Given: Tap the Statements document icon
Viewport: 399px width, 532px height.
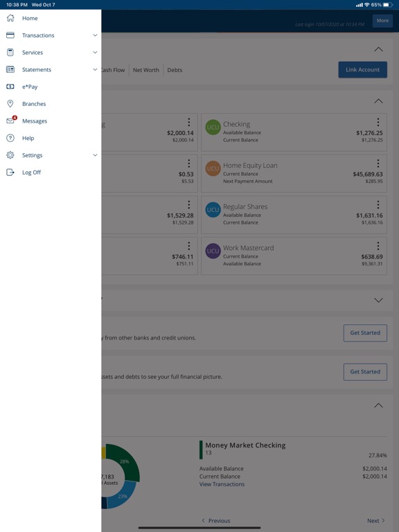Looking at the screenshot, I should coord(10,69).
